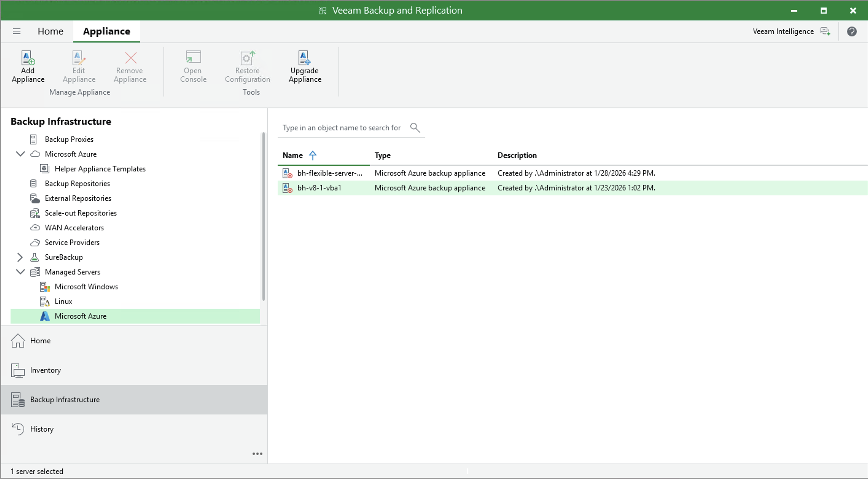The height and width of the screenshot is (479, 868).
Task: Open the Home navigation view
Action: point(134,341)
